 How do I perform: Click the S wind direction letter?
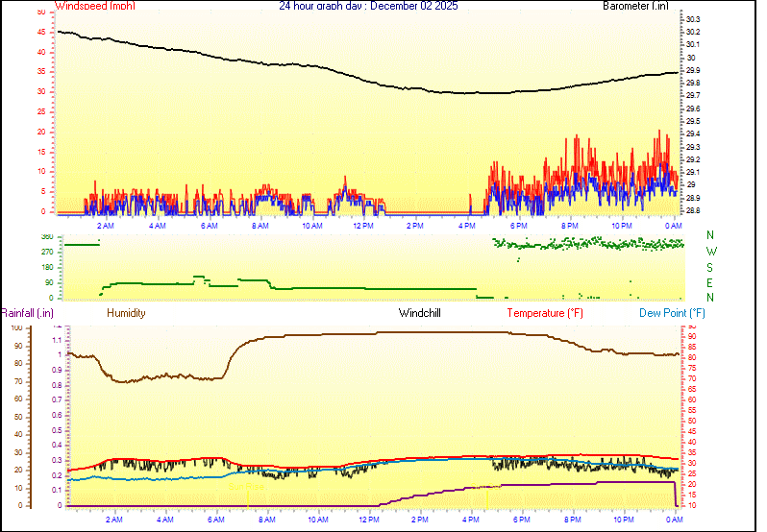710,267
